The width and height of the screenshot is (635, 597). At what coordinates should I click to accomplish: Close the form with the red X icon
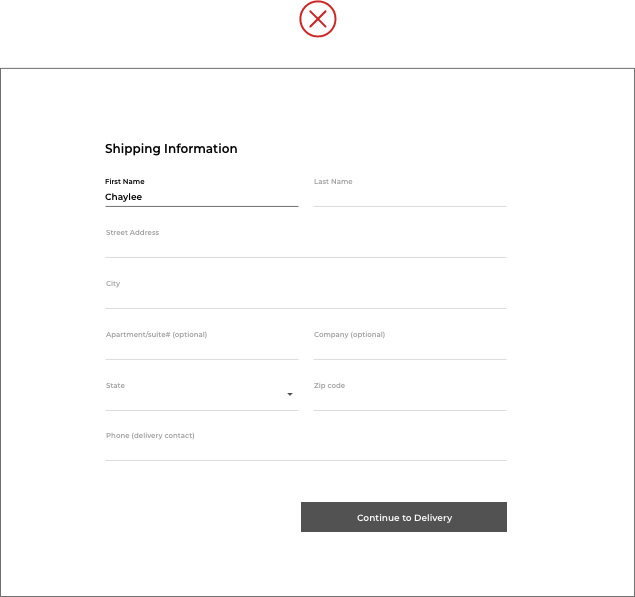(x=318, y=19)
